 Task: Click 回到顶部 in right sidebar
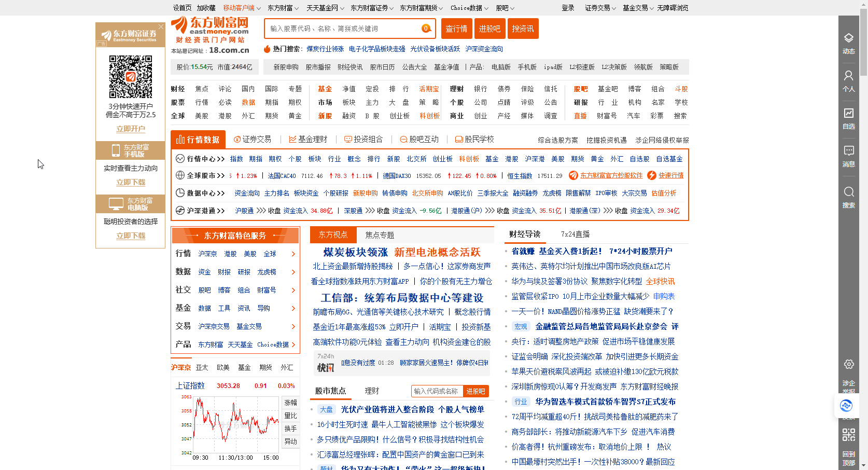pyautogui.click(x=848, y=458)
